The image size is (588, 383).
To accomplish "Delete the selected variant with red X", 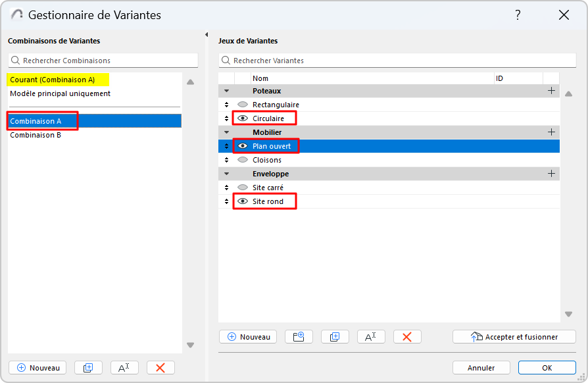I will pos(407,336).
